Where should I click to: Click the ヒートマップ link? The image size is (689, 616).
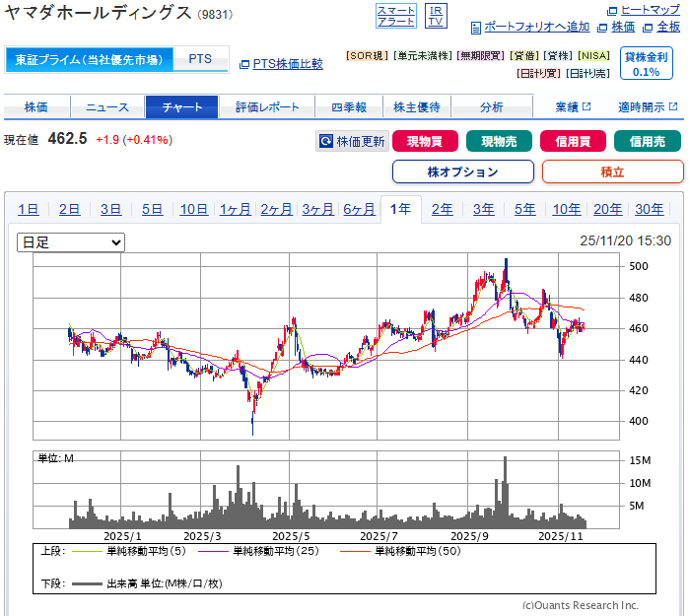(651, 10)
